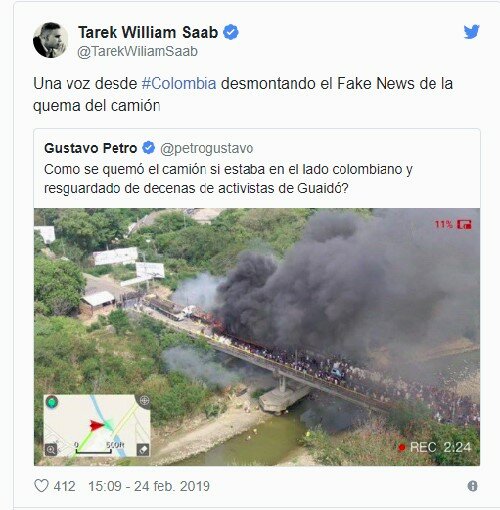Open the Gustavo Petro quoted author name
The image size is (500, 510).
[90, 148]
